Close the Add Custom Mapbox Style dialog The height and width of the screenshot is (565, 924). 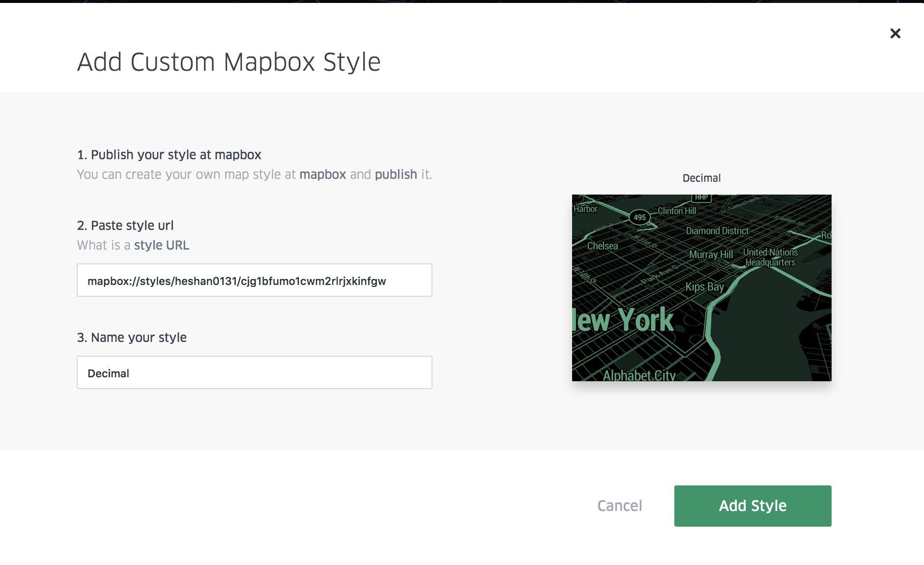(895, 33)
